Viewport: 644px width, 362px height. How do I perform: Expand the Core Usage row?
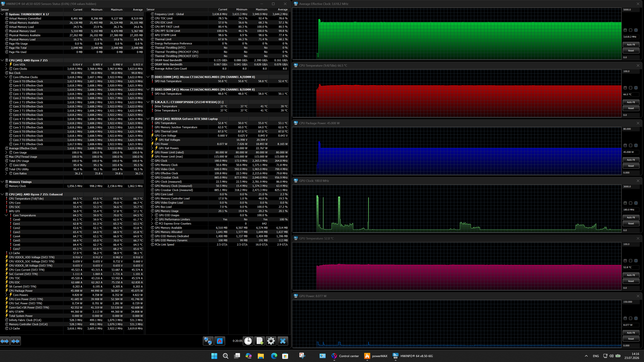click(x=6, y=152)
